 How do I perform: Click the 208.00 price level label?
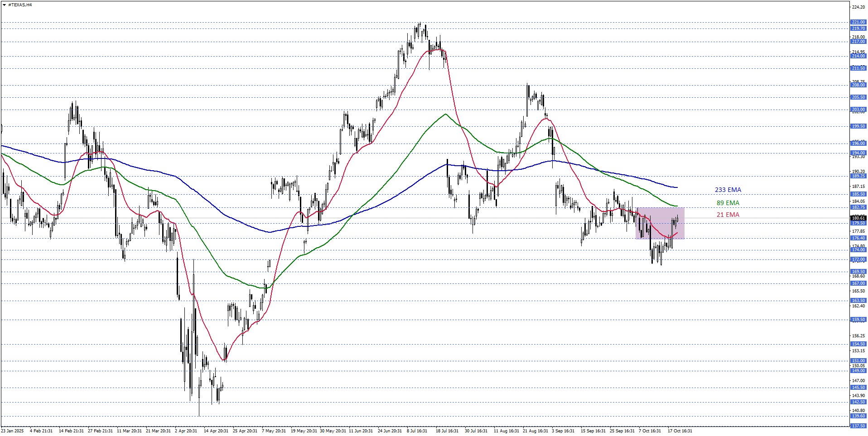858,85
